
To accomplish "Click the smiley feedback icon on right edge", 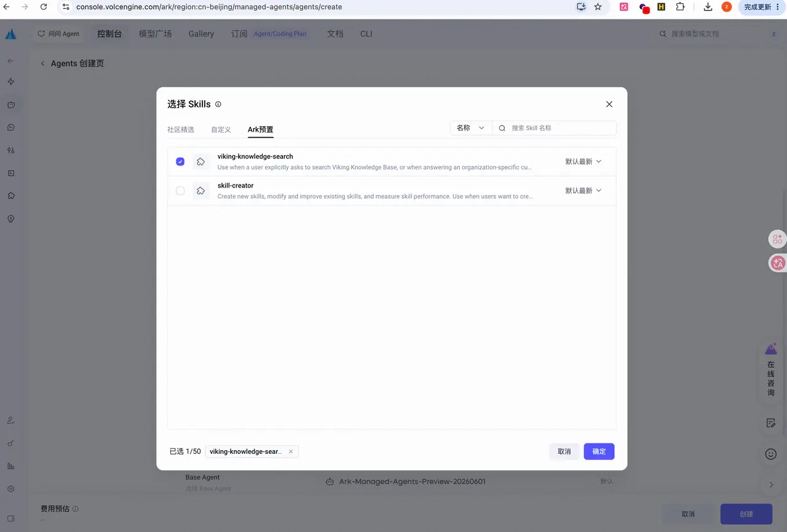I will 770,454.
